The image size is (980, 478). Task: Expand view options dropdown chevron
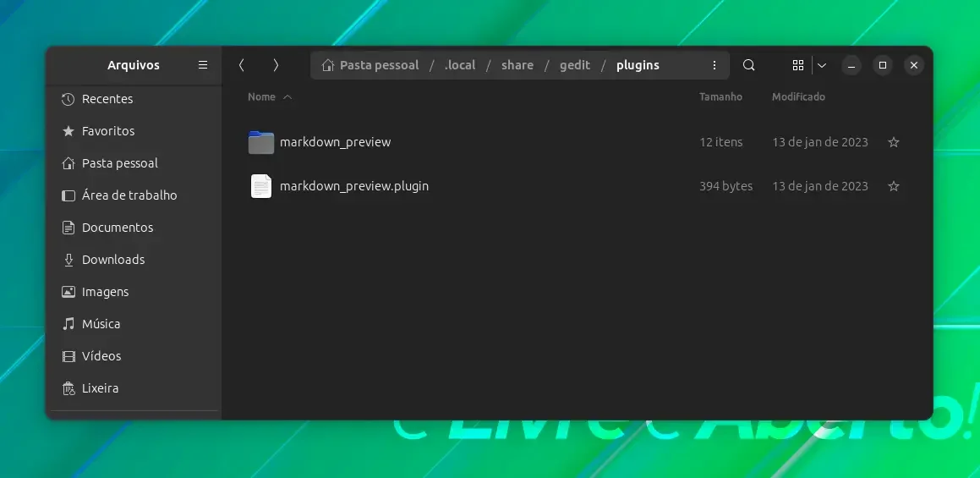coord(822,65)
